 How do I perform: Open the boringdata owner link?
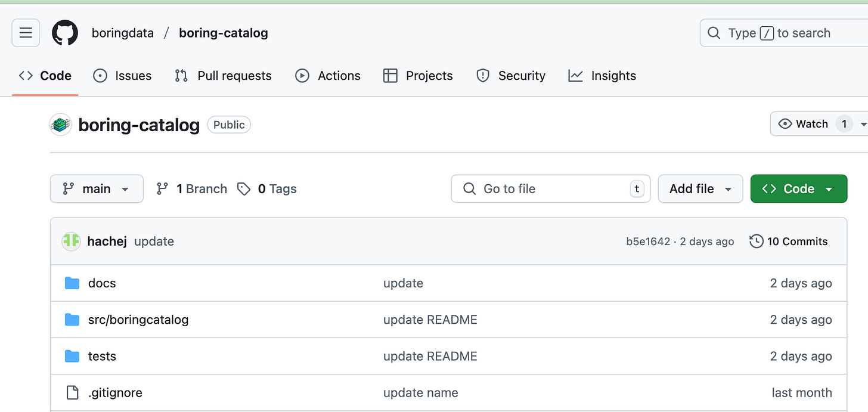tap(123, 33)
